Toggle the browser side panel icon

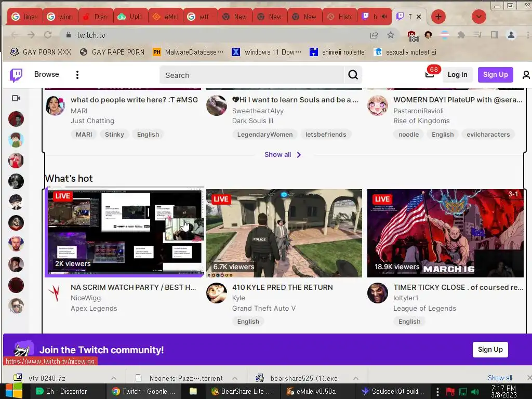pyautogui.click(x=495, y=35)
